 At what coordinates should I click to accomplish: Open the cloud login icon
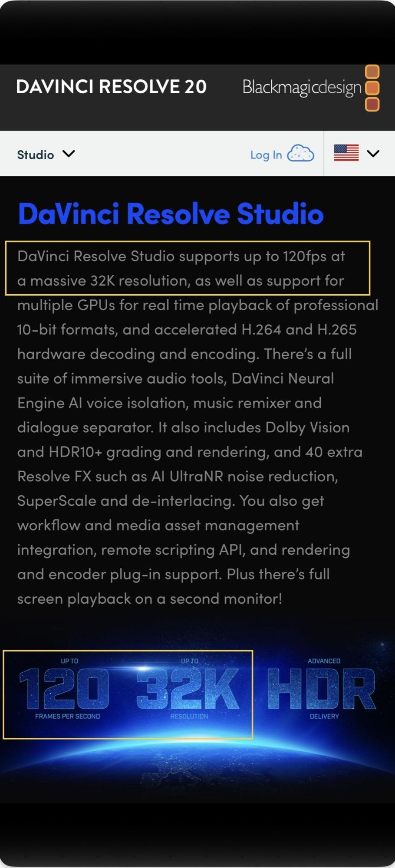click(x=301, y=154)
